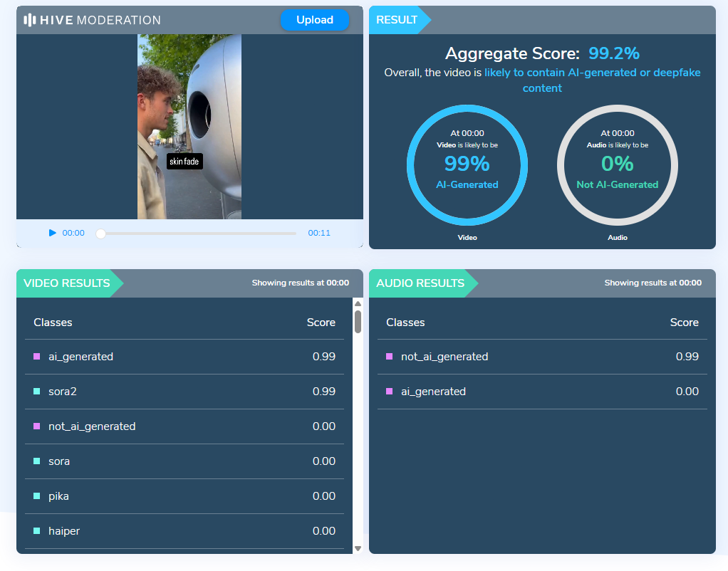This screenshot has width=728, height=571.
Task: Click the pika class color icon
Action: tap(37, 496)
